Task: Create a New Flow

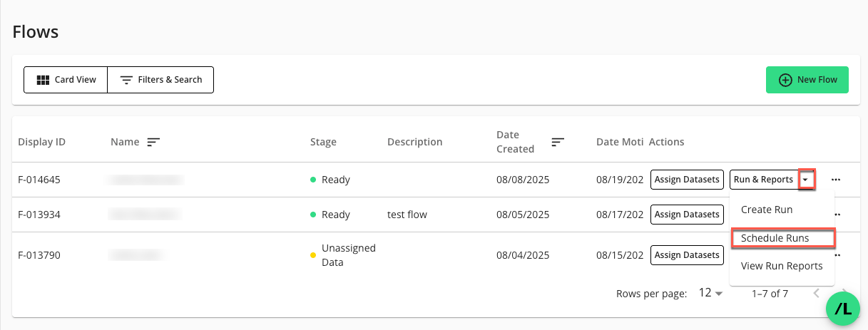Action: coord(807,80)
